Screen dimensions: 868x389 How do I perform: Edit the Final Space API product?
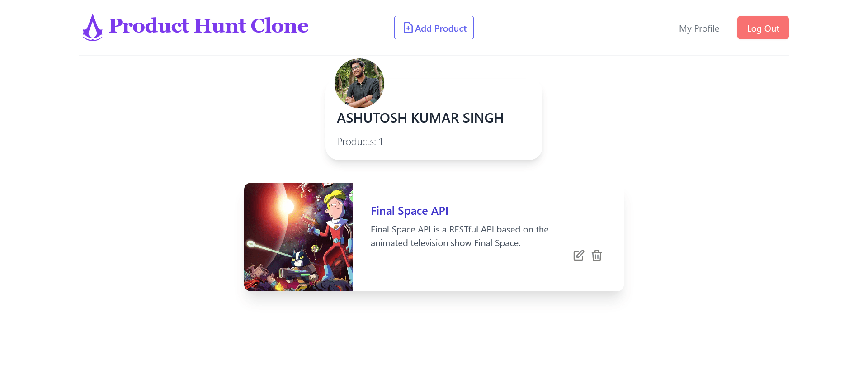[x=579, y=256]
